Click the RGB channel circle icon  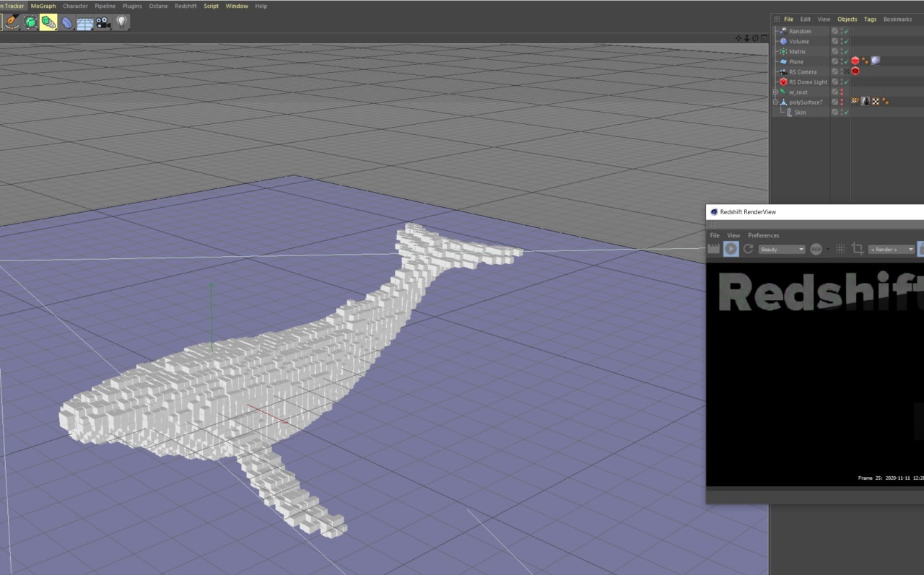[x=816, y=249]
